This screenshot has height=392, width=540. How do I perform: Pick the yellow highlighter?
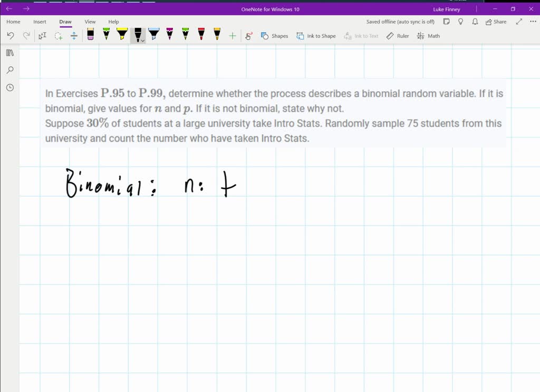click(x=122, y=34)
